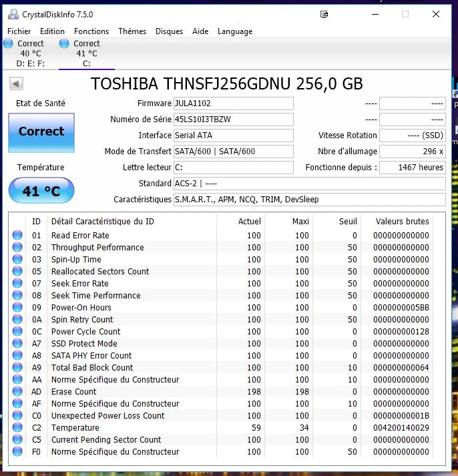Click the Seuil column header
Image resolution: width=458 pixels, height=476 pixels.
pyautogui.click(x=348, y=221)
